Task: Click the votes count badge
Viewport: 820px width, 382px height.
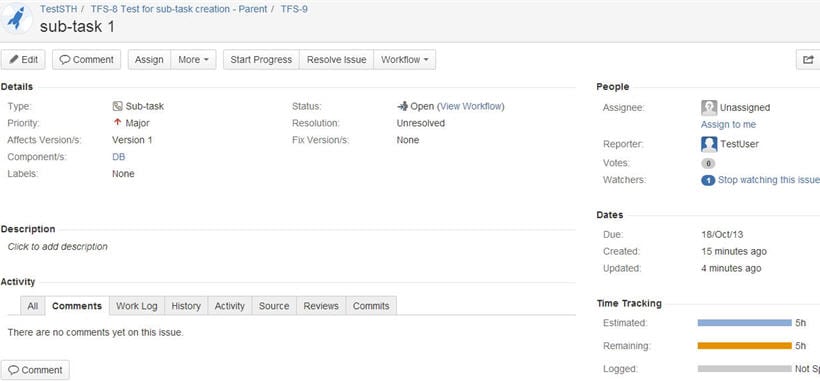Action: [x=708, y=163]
